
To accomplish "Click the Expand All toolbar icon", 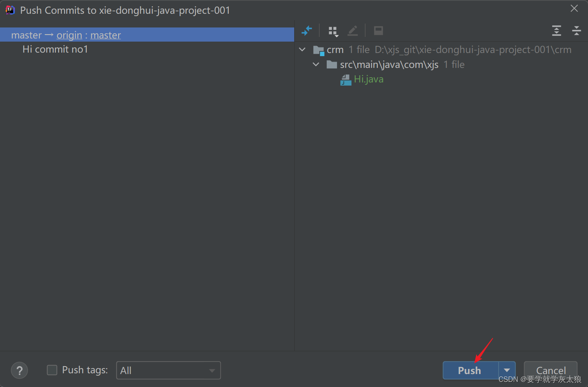I will [x=556, y=31].
